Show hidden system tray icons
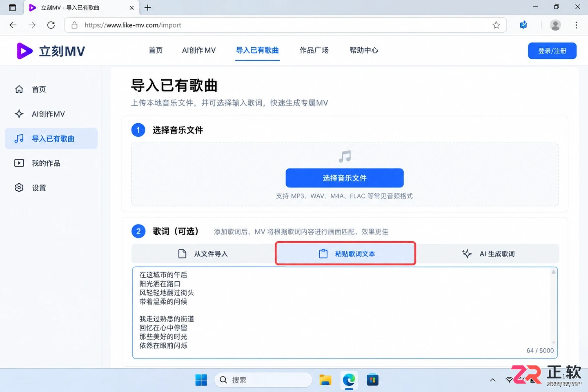This screenshot has height=392, width=588. click(493, 380)
